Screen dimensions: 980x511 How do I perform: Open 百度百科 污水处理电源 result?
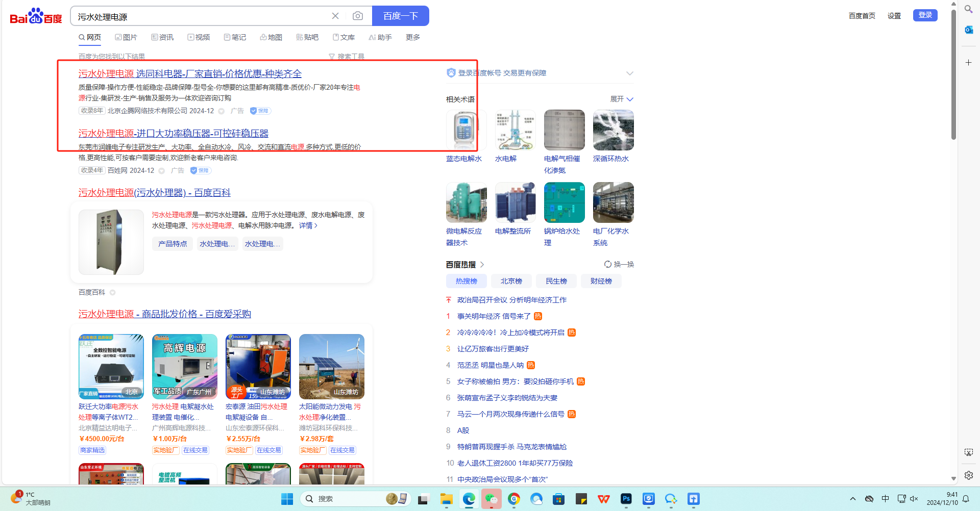point(155,193)
